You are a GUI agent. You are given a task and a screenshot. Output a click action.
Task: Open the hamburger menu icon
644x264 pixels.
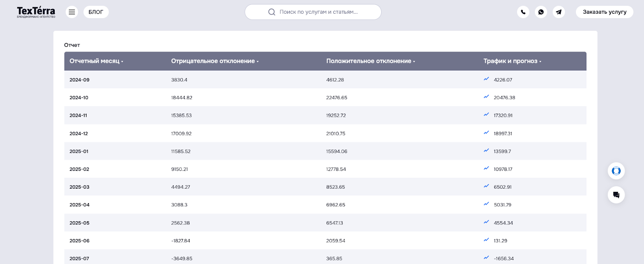(72, 12)
